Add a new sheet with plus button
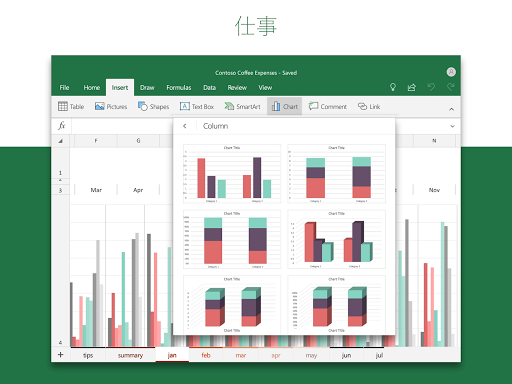Screen dimensions: 512x384 pos(60,355)
